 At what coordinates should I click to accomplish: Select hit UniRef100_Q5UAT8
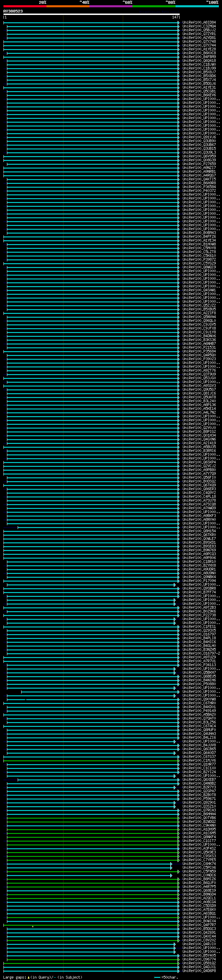pos(199,397)
